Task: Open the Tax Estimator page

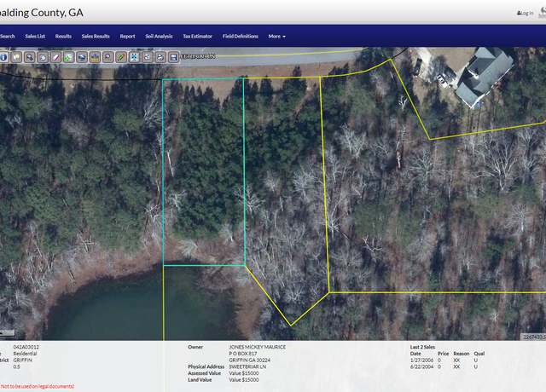Action: [197, 36]
